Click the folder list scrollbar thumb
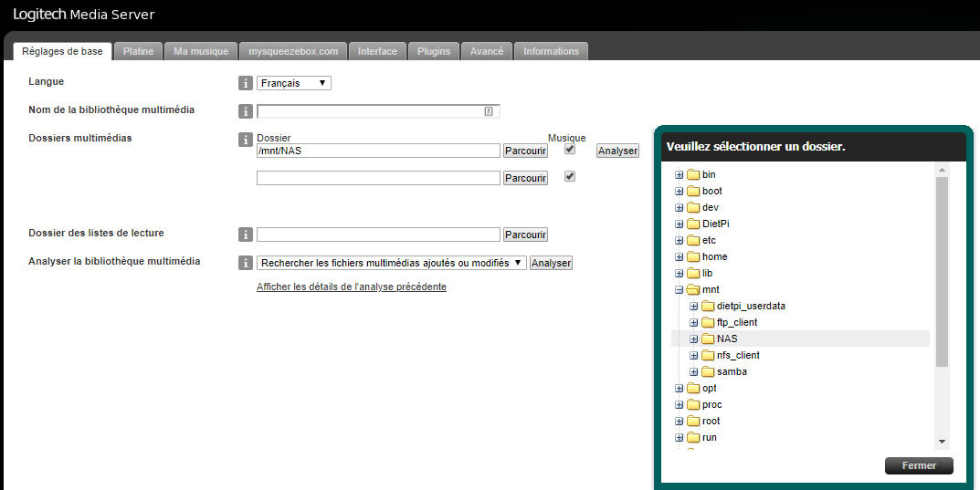The height and width of the screenshot is (490, 980). 942,272
